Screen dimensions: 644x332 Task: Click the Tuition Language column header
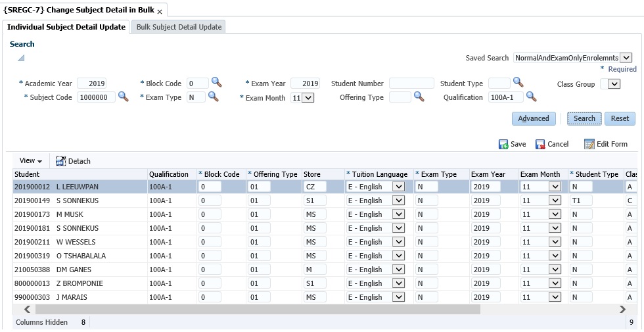tap(380, 174)
